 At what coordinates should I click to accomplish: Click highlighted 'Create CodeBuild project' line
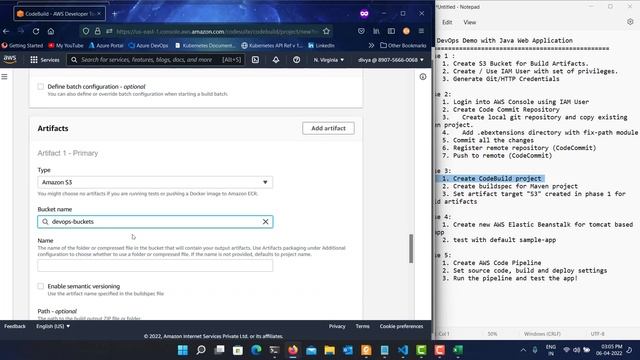click(492, 178)
